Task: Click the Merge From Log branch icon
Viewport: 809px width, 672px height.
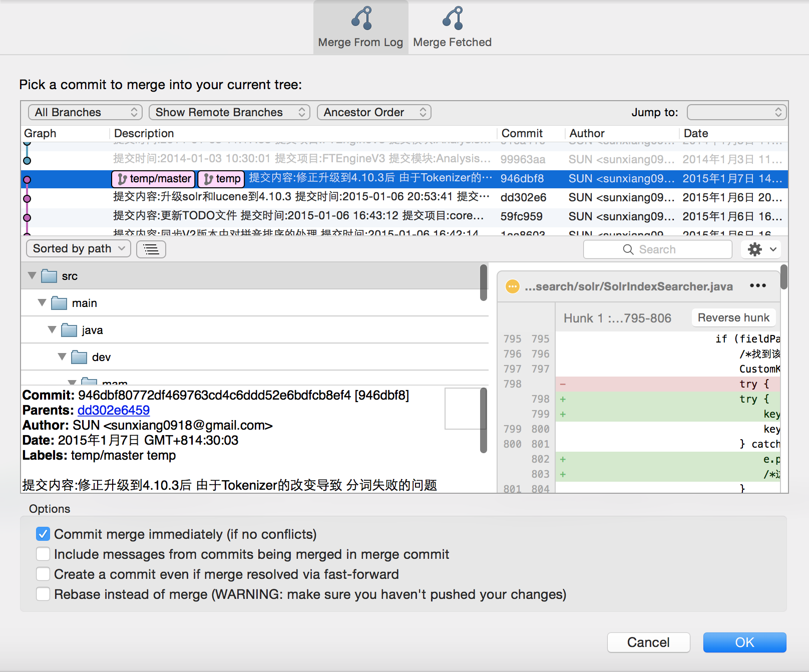Action: [361, 19]
